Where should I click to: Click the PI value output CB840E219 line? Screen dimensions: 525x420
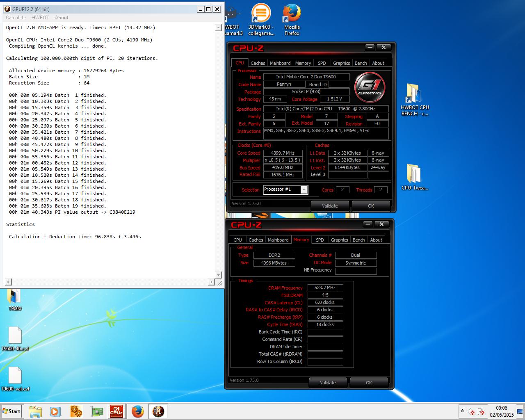(x=72, y=212)
